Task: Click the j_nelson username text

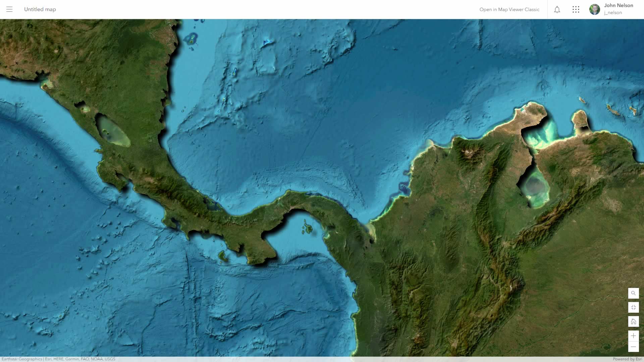Action: (x=613, y=13)
